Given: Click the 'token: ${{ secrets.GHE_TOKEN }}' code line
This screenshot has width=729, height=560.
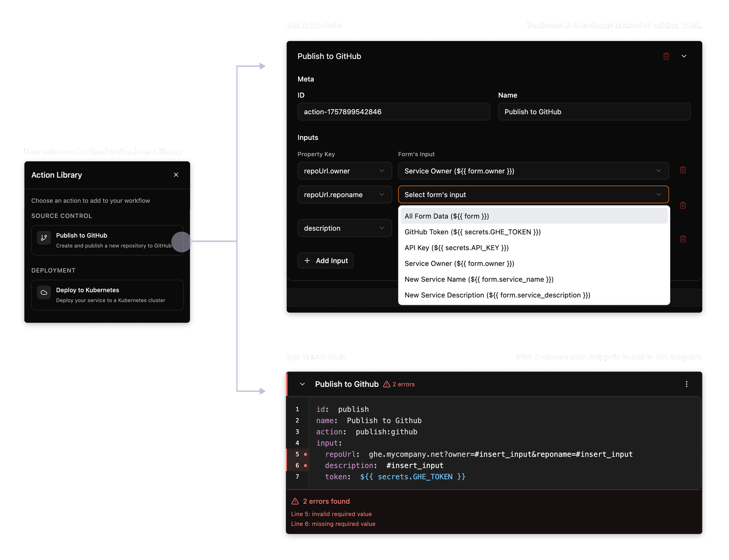Looking at the screenshot, I should [395, 477].
